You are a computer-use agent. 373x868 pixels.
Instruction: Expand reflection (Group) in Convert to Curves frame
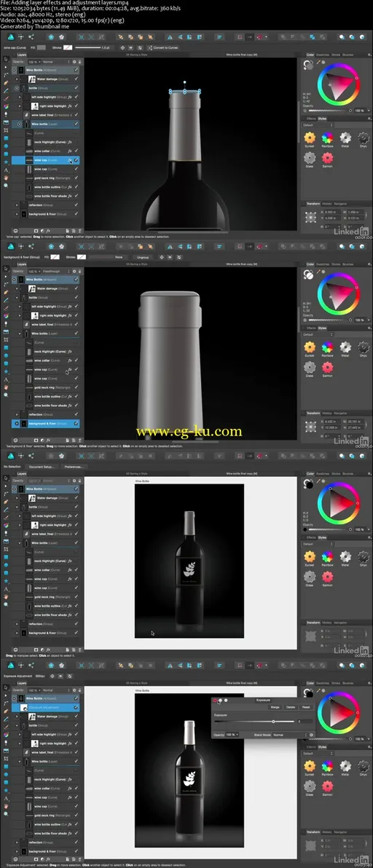click(17, 205)
